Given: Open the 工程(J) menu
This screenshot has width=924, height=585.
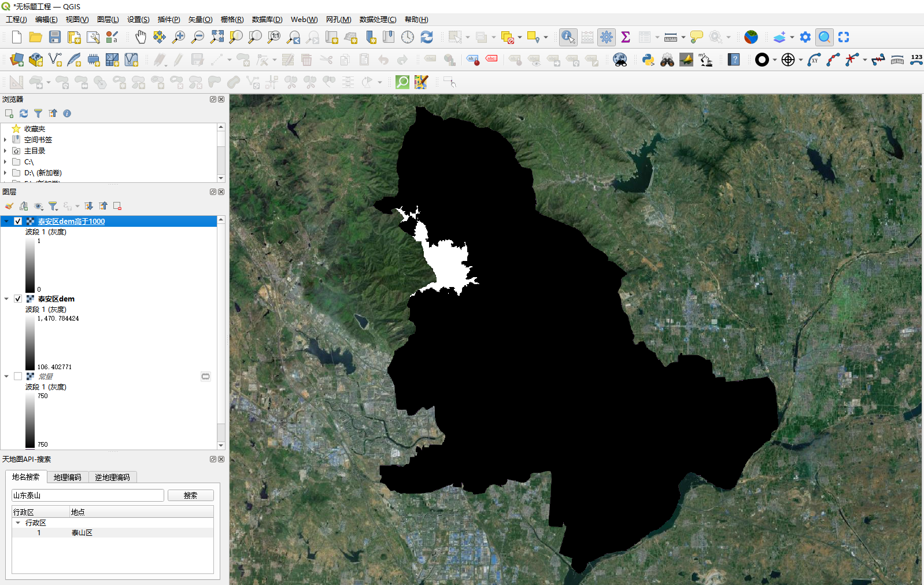Looking at the screenshot, I should click(x=16, y=19).
